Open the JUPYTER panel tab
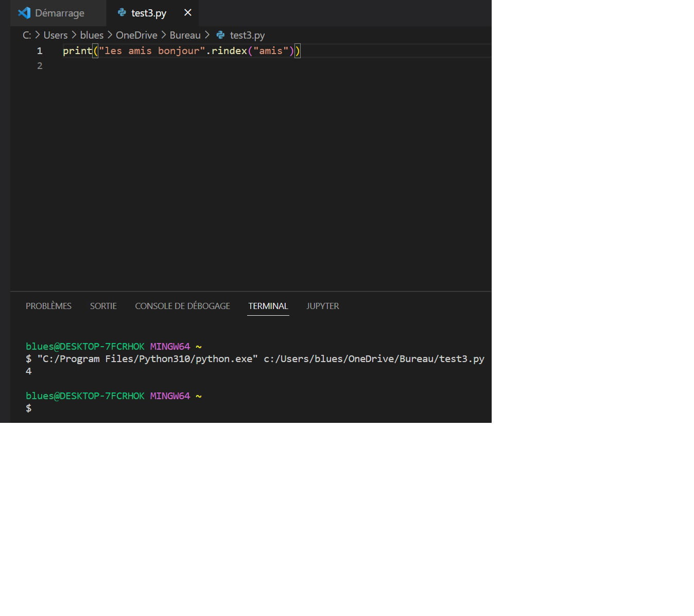 point(323,306)
